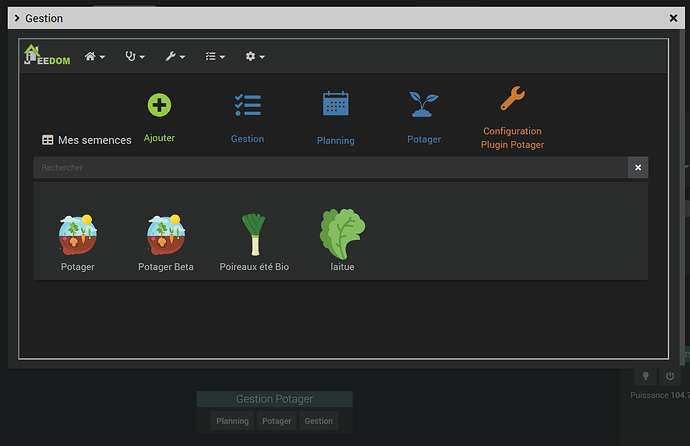Click the power icon in background
Viewport: 690px width, 446px height.
tap(670, 376)
